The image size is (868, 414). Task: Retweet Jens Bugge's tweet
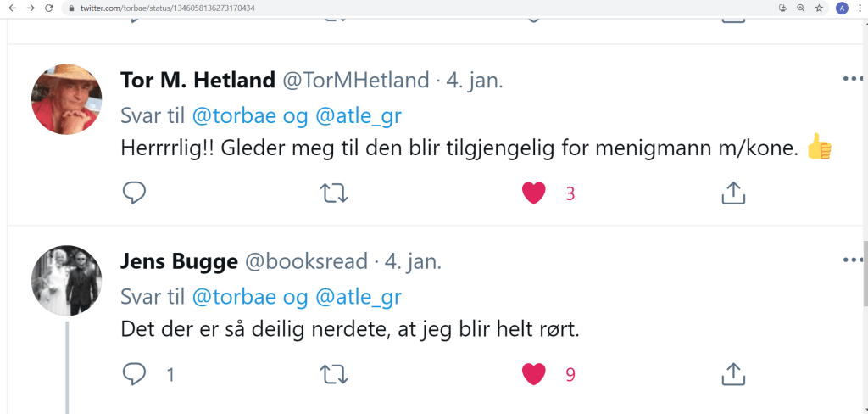coord(335,373)
